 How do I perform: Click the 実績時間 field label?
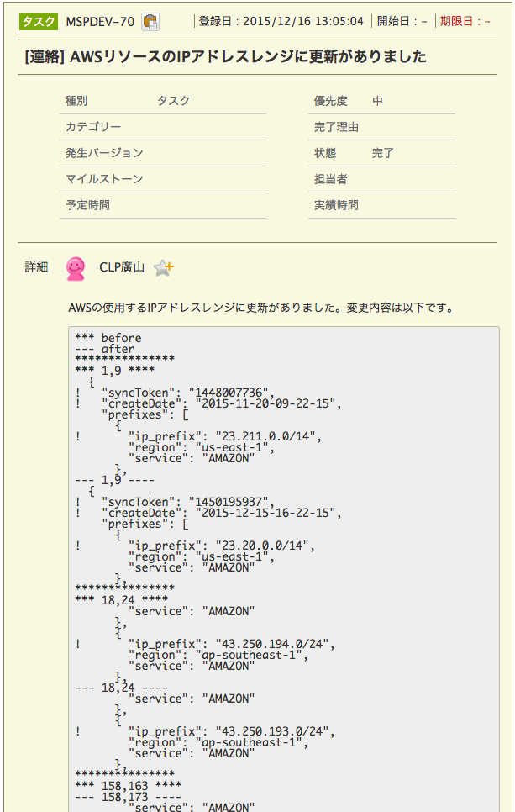(336, 205)
